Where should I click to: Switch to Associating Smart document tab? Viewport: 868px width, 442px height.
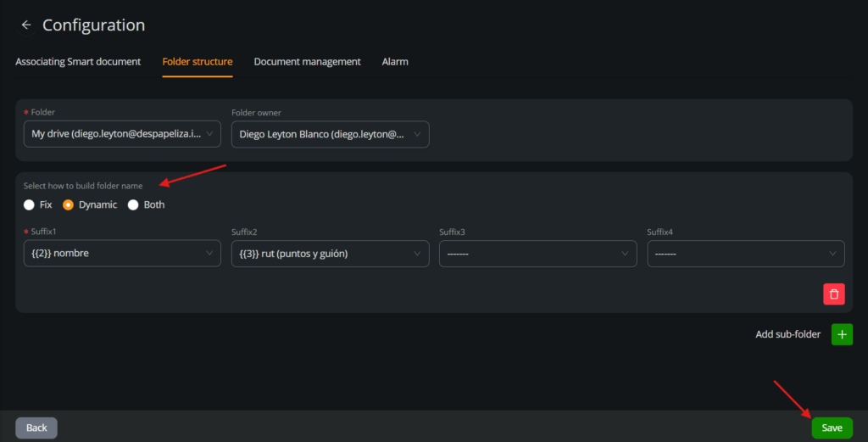click(78, 62)
